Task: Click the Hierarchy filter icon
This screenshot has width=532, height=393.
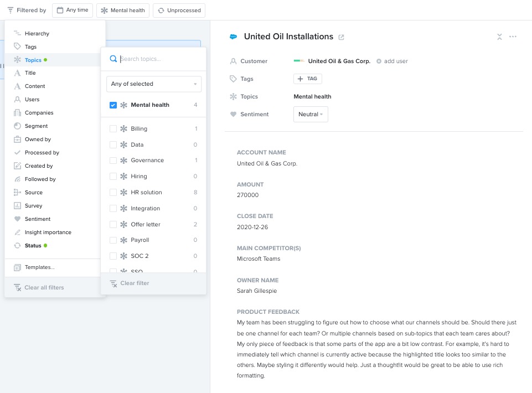Action: 17,33
